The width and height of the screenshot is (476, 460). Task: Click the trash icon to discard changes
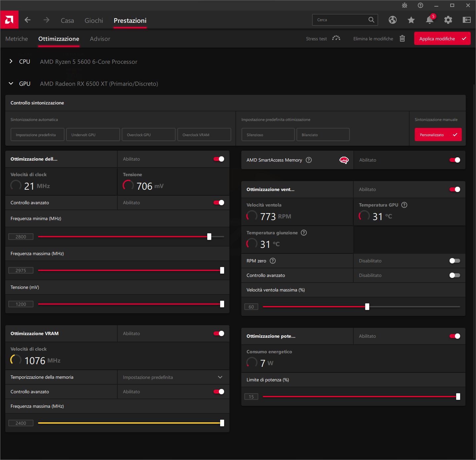click(x=402, y=38)
